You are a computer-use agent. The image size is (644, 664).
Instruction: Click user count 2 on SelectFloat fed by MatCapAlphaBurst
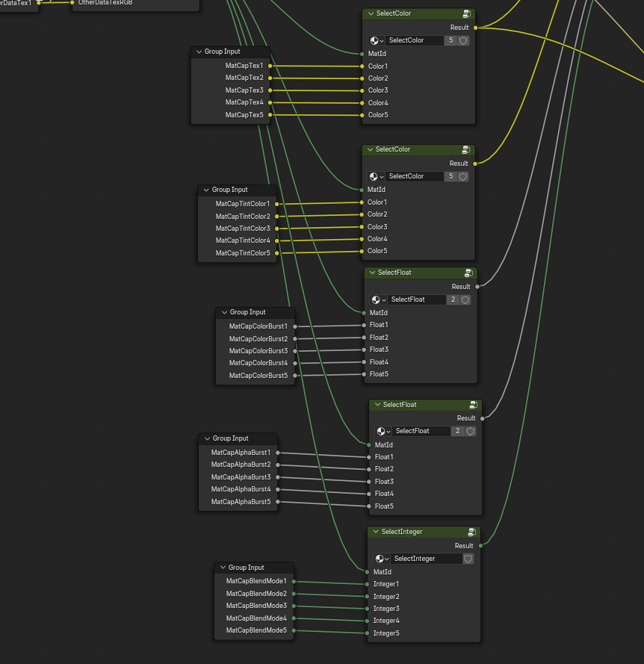pyautogui.click(x=458, y=432)
